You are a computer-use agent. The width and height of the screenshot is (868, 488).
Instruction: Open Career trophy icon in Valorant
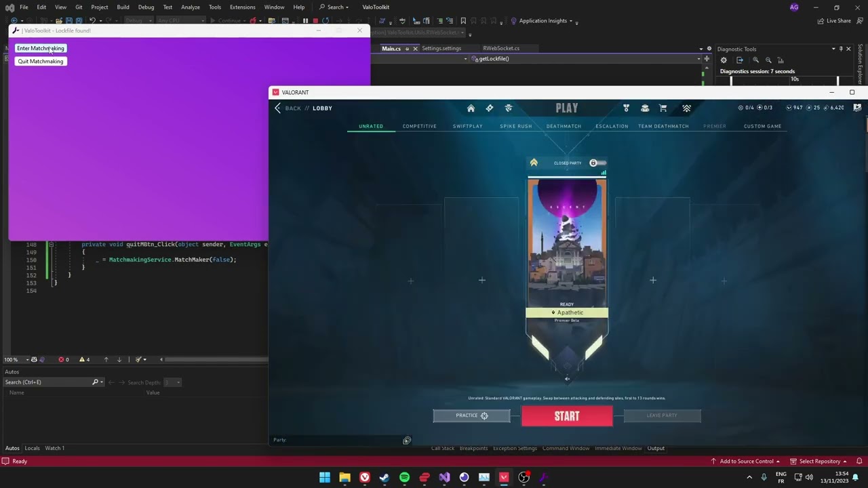(626, 108)
